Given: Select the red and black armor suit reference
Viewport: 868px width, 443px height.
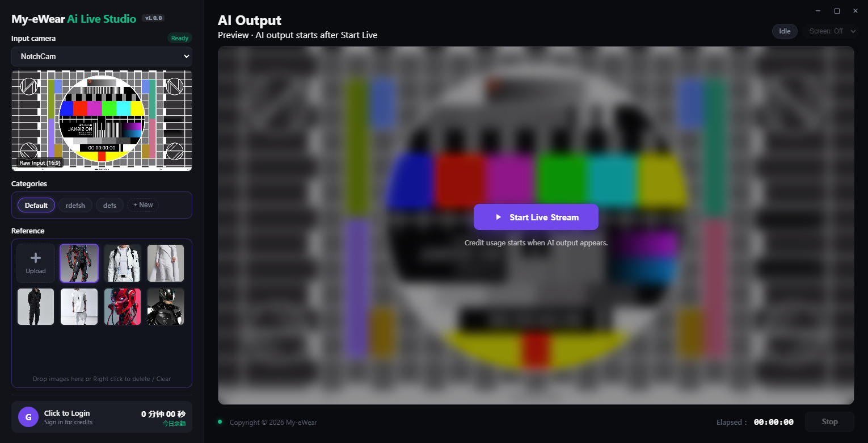Looking at the screenshot, I should [x=79, y=263].
